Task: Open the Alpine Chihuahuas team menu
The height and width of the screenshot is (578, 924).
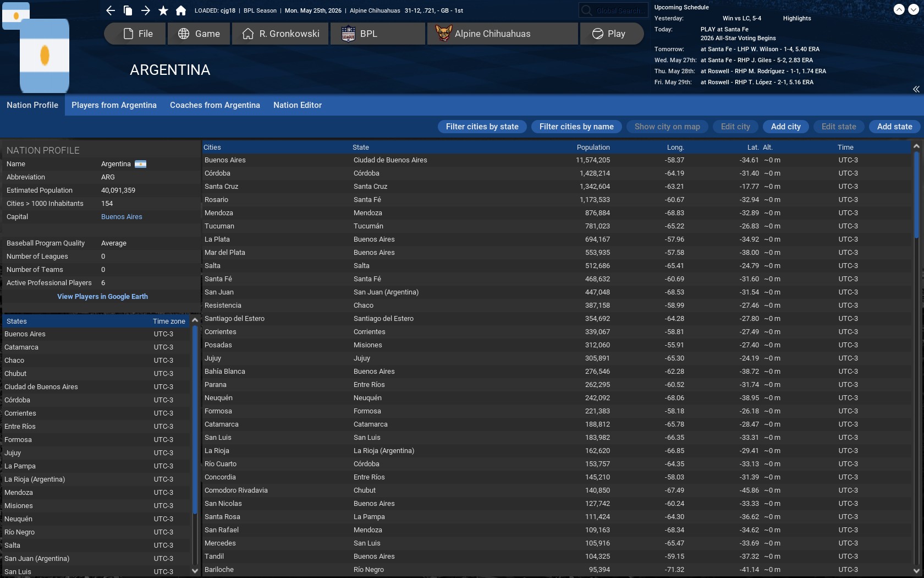Action: (503, 34)
